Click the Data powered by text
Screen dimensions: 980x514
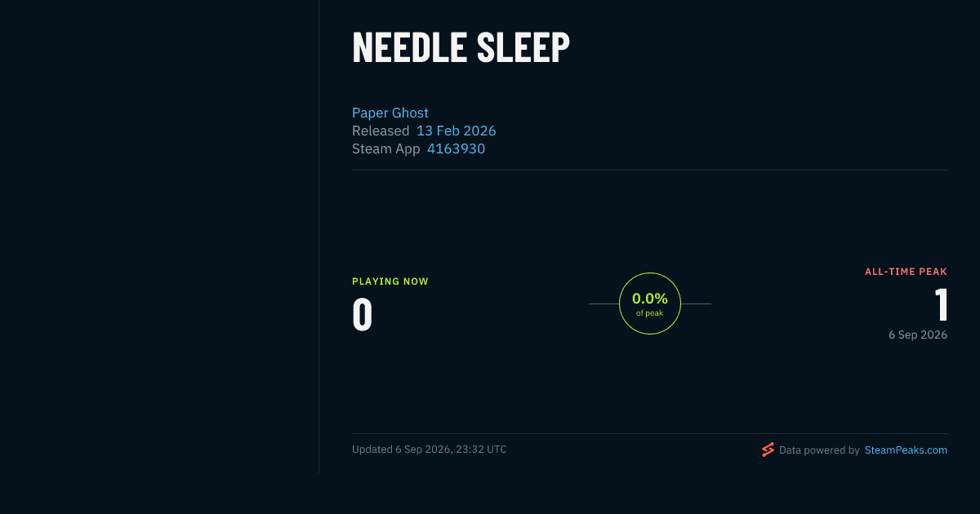point(819,450)
